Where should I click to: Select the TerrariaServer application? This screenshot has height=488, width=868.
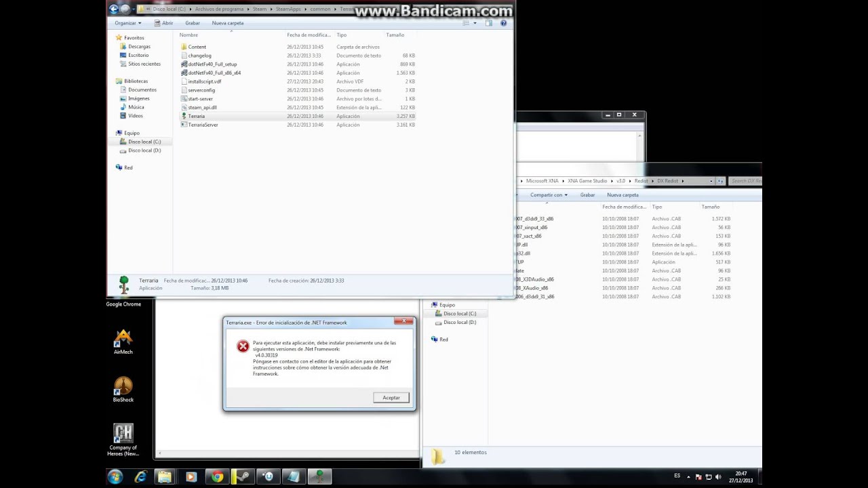(x=203, y=125)
